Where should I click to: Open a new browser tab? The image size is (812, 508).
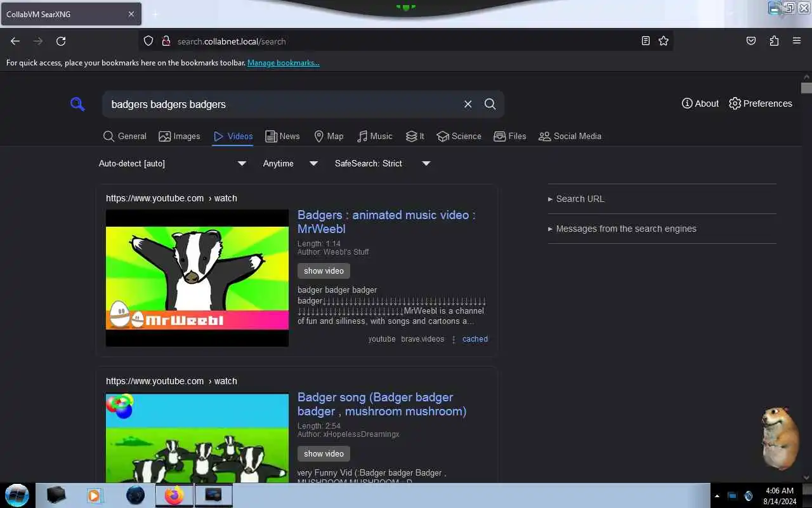pos(155,14)
